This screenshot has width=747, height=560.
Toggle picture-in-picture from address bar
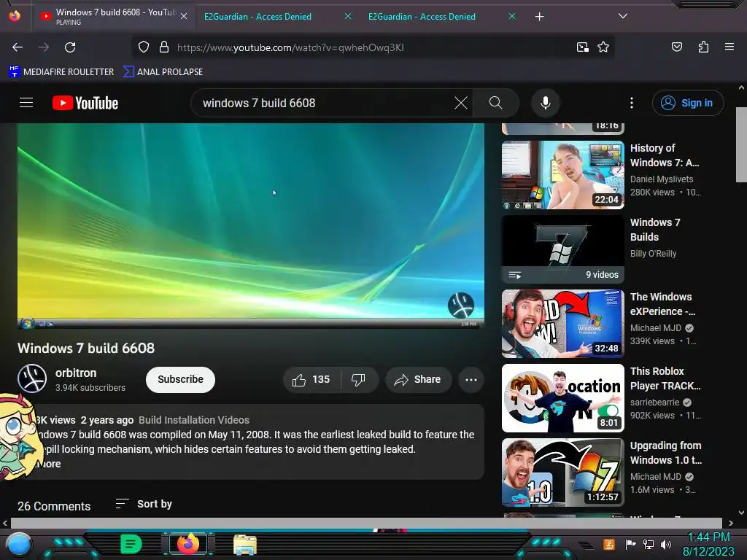click(x=582, y=47)
